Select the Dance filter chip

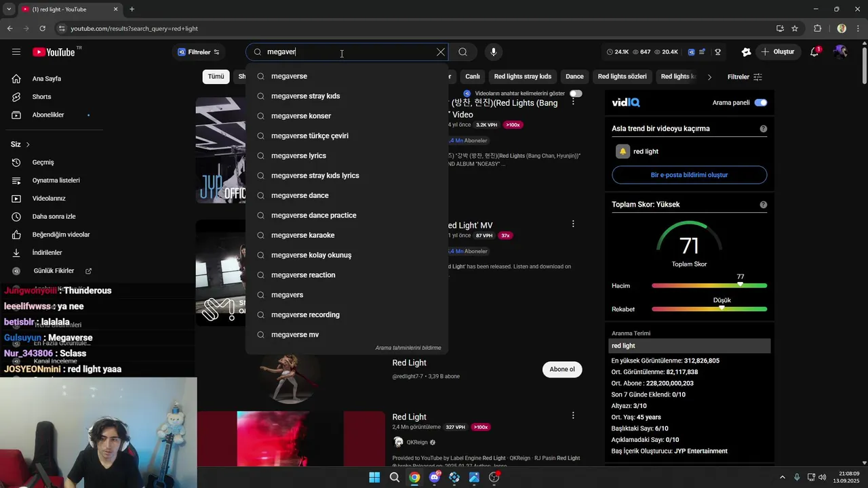coord(574,77)
